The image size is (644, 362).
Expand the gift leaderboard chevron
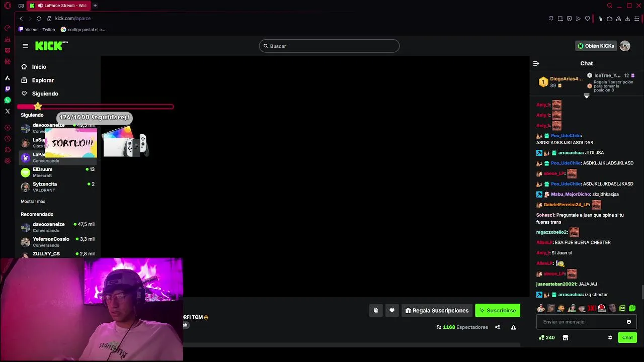(x=587, y=96)
